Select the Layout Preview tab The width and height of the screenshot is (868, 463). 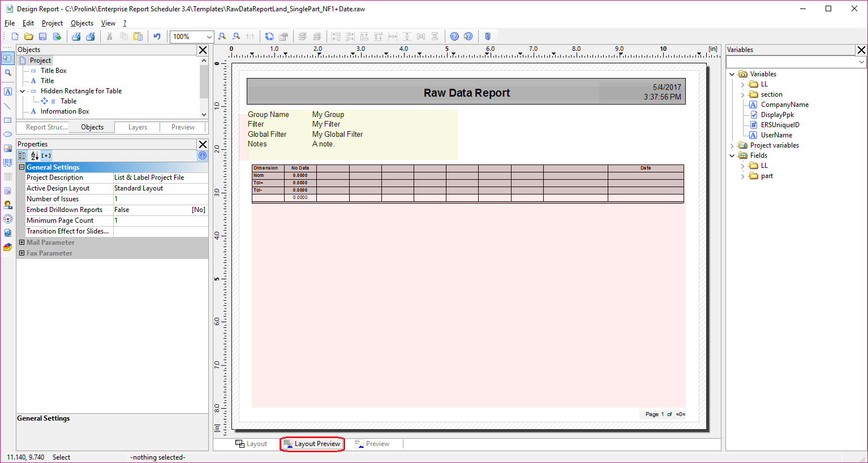coord(312,444)
